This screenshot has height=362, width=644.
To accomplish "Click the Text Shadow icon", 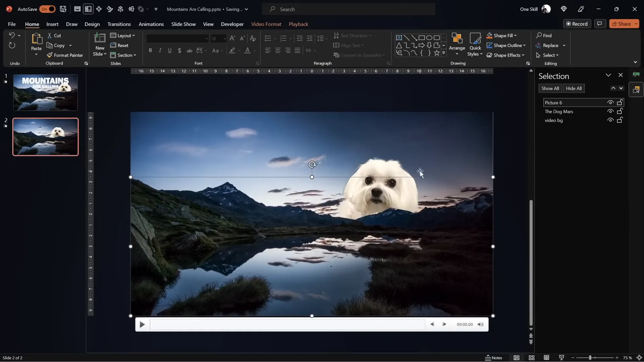I will coord(179,50).
